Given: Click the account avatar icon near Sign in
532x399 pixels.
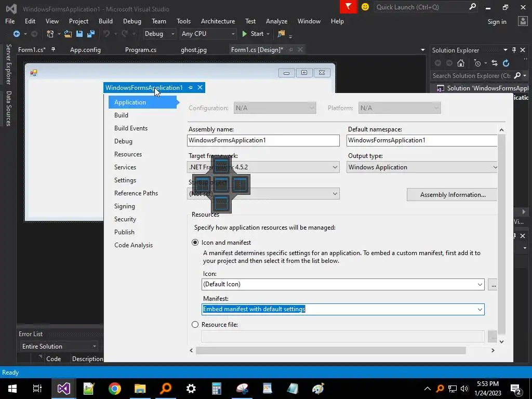Looking at the screenshot, I should [523, 21].
